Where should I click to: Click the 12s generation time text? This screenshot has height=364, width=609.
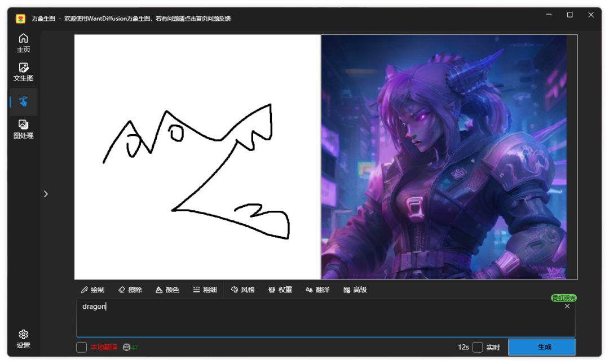463,347
